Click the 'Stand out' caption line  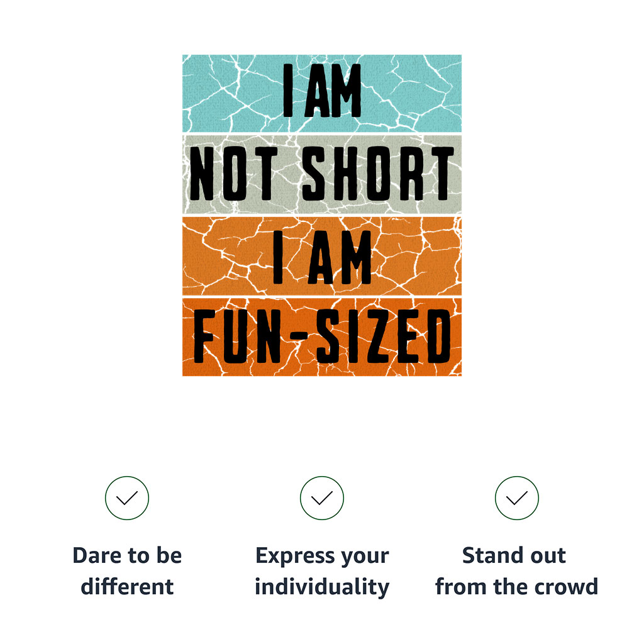point(514,555)
